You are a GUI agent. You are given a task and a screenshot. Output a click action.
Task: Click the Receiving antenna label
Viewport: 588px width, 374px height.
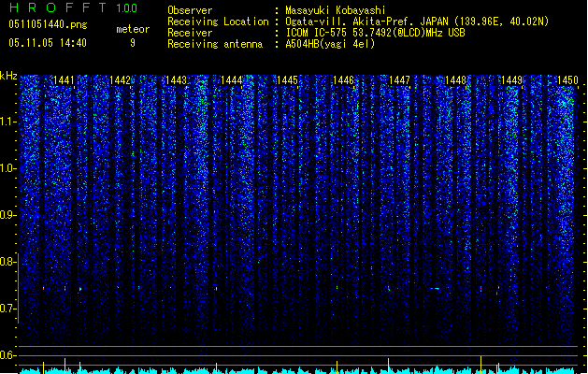(x=215, y=44)
